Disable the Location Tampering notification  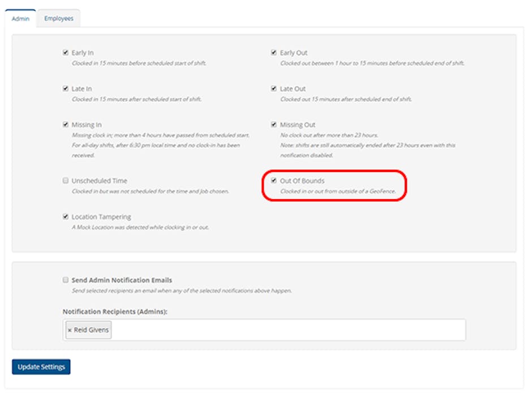click(x=66, y=216)
